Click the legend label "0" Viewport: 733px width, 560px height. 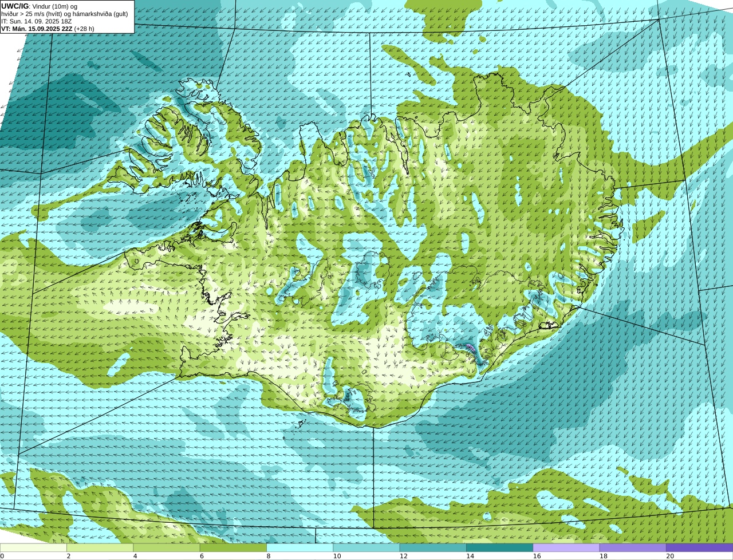tap(2, 556)
